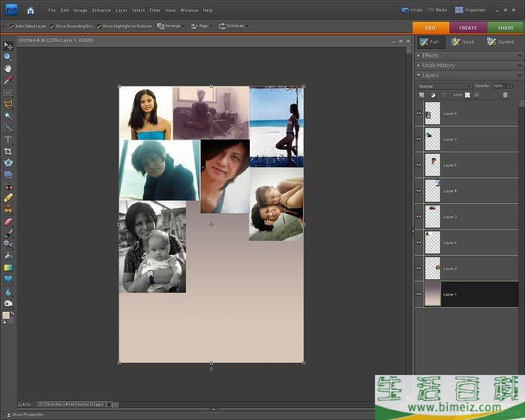
Task: Select the Rectangular Marquee tool
Action: [x=8, y=92]
